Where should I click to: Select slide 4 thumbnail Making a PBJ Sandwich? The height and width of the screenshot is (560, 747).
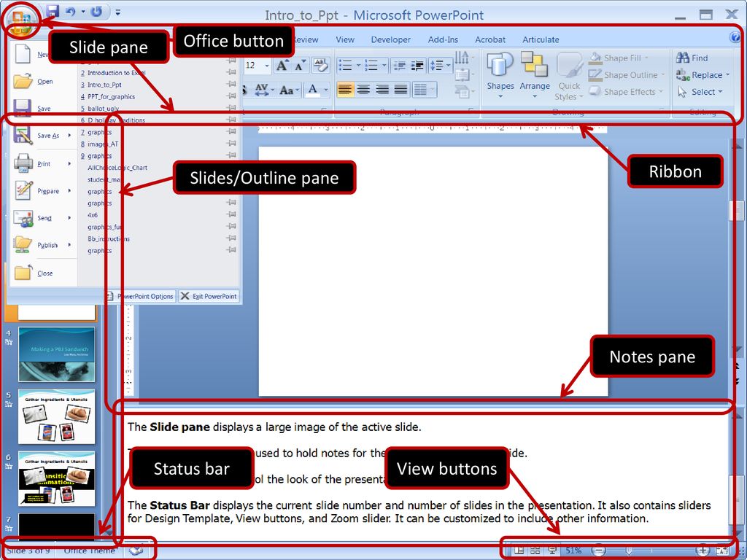(x=57, y=354)
